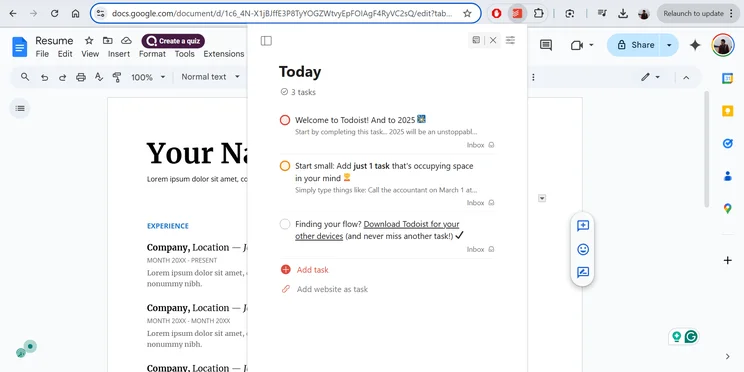This screenshot has height=372, width=744.
Task: Expand the Meet call options arrow
Action: click(591, 45)
